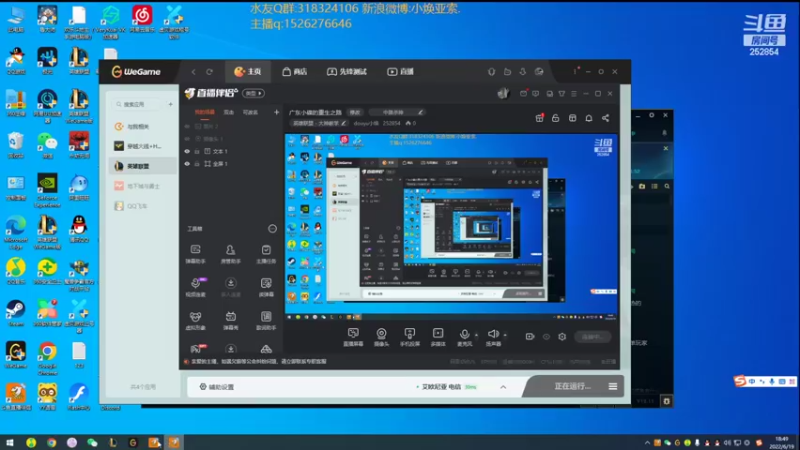
Task: Select QQ飞车 in WeGame sidebar
Action: click(x=143, y=206)
